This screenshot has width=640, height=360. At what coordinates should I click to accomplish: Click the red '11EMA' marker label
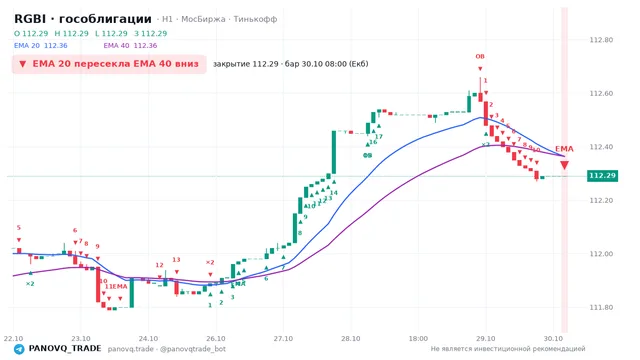click(x=116, y=287)
